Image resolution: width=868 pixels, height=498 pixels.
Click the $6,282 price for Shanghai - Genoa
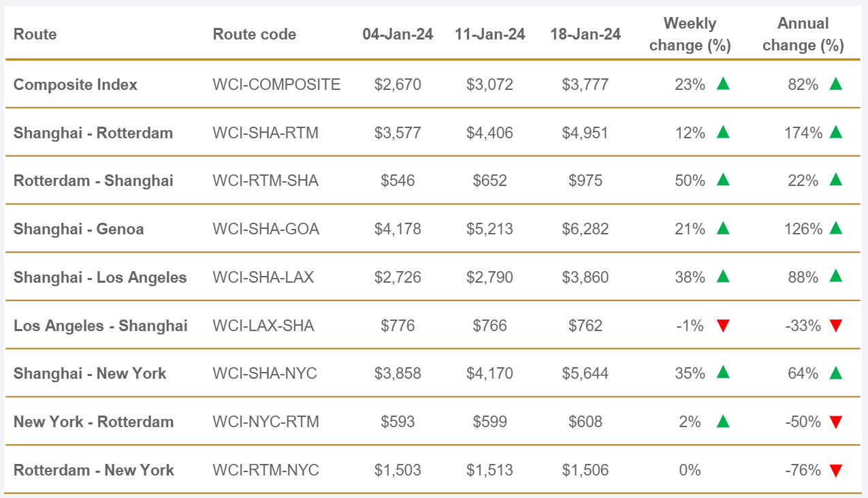click(x=585, y=229)
